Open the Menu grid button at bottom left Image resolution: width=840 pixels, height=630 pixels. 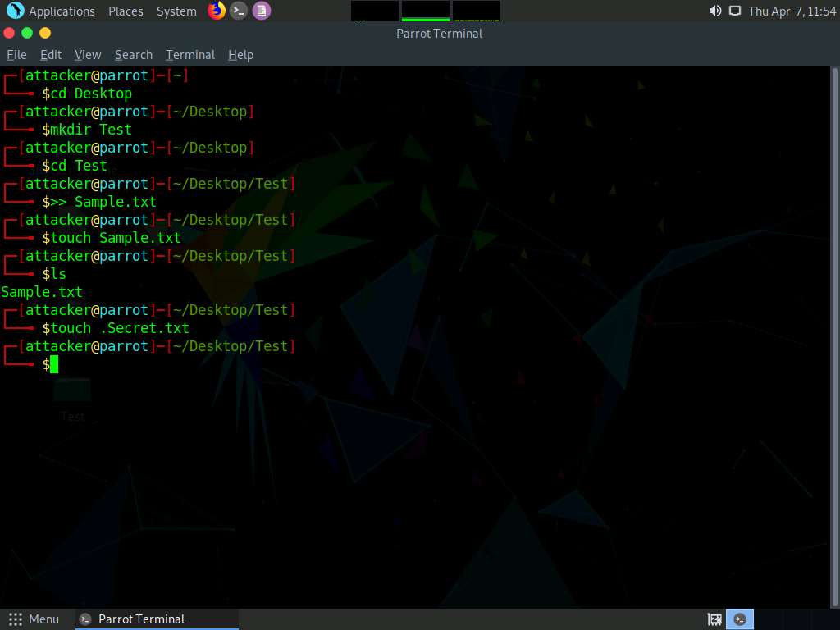[34, 619]
